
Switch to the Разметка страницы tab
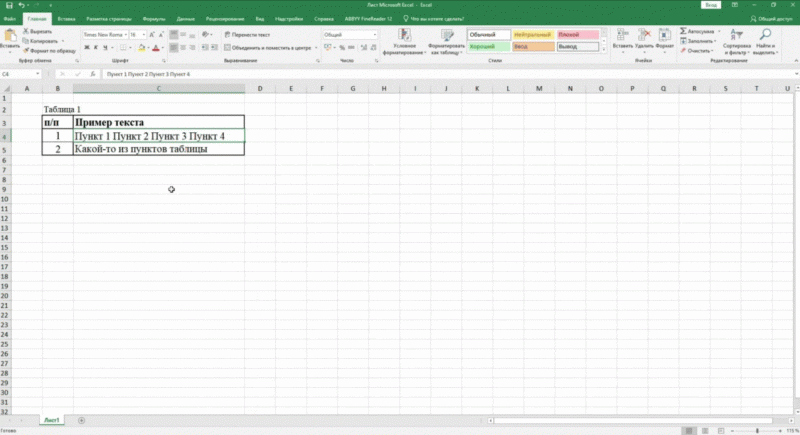pos(109,19)
